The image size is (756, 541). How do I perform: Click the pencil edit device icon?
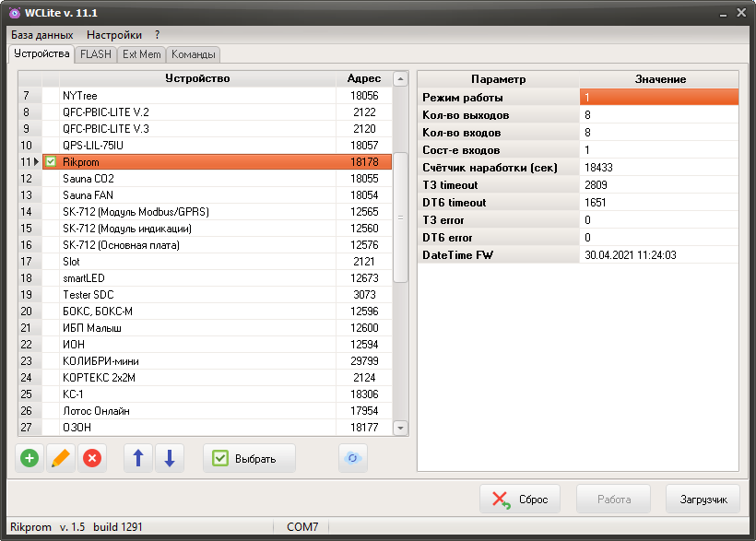pos(61,458)
